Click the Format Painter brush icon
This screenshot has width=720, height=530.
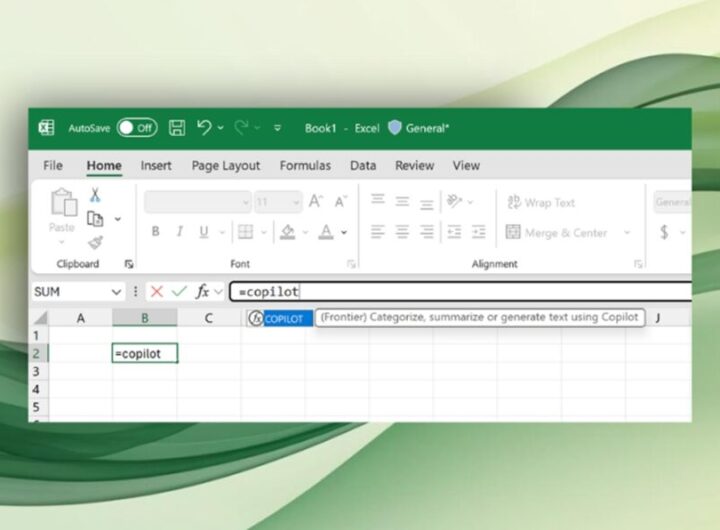[x=95, y=241]
